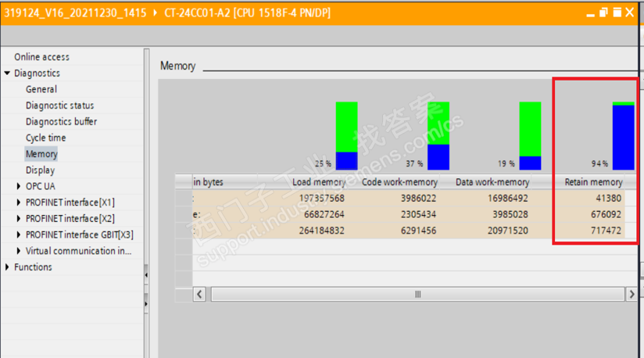
Task: Select Retain memory cell 717472
Action: pos(606,231)
